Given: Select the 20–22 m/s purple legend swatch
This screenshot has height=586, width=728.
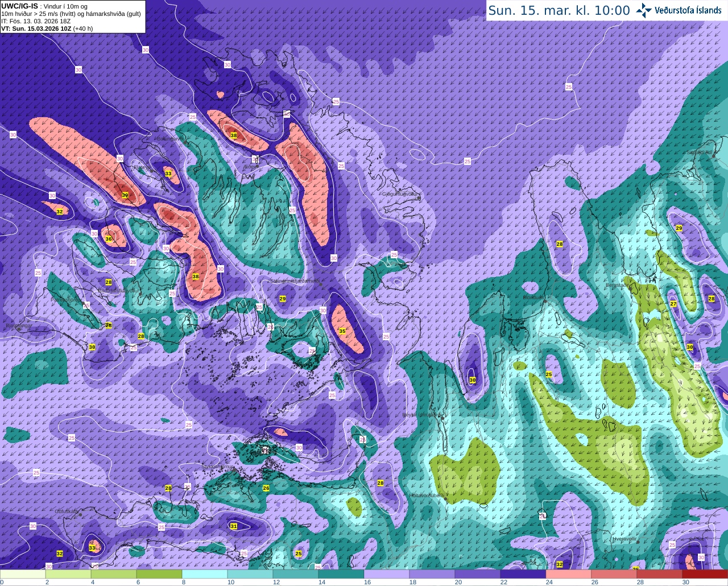Looking at the screenshot, I should (478, 574).
